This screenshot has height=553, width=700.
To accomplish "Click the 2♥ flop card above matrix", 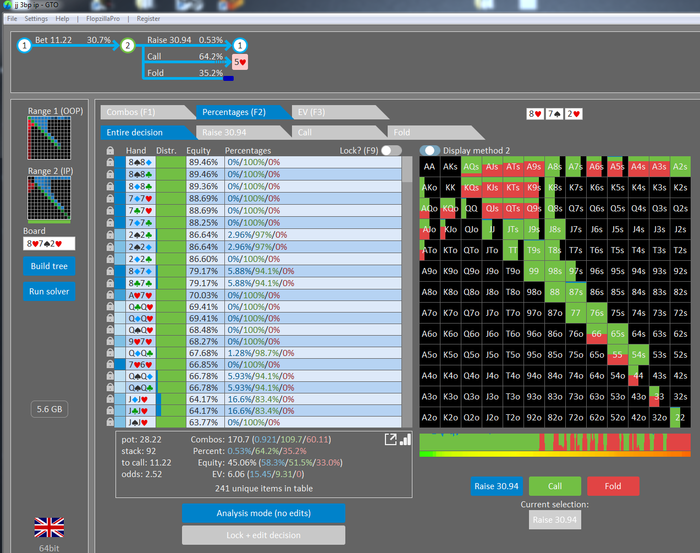I will 574,114.
